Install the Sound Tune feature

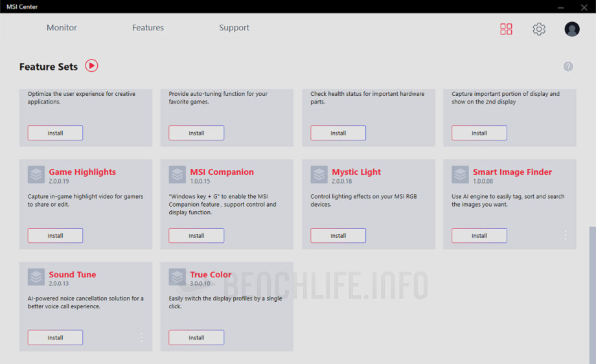point(55,337)
